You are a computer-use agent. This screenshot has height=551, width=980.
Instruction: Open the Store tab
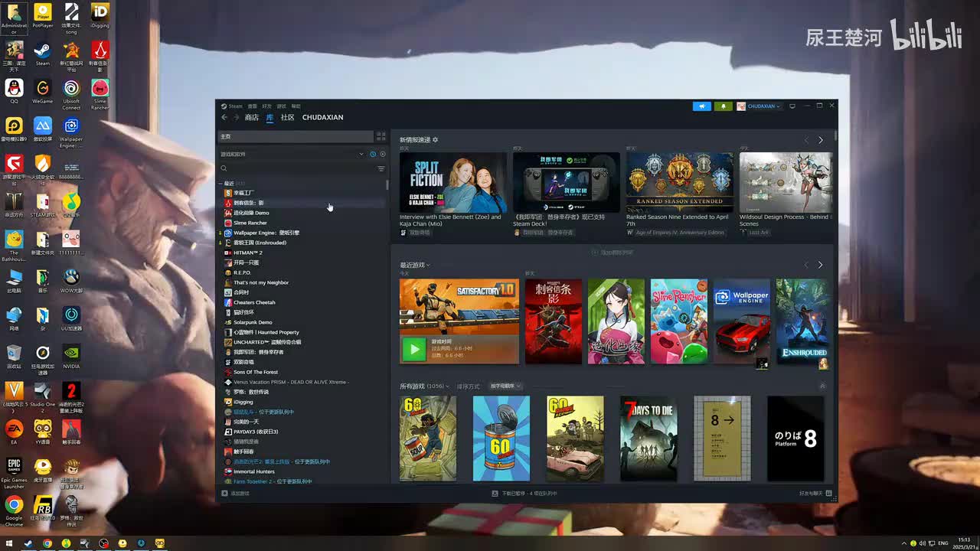tap(252, 117)
